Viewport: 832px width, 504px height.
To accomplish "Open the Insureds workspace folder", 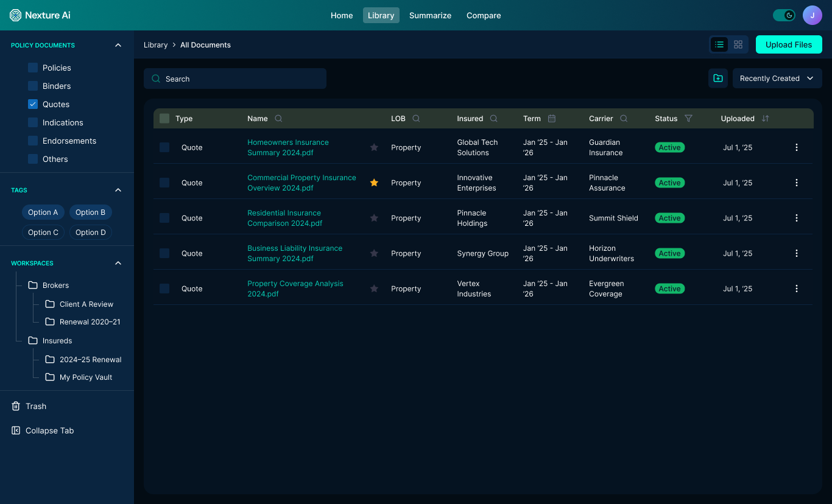I will (x=50, y=341).
